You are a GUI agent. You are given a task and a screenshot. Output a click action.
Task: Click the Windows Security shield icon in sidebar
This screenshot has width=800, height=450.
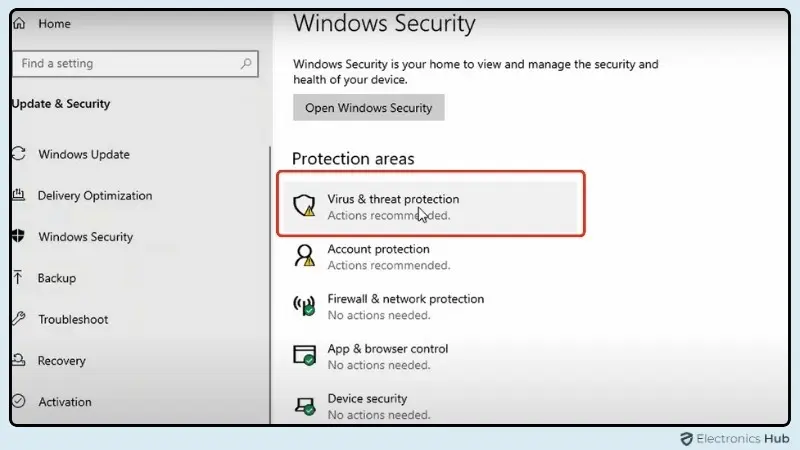(x=17, y=237)
